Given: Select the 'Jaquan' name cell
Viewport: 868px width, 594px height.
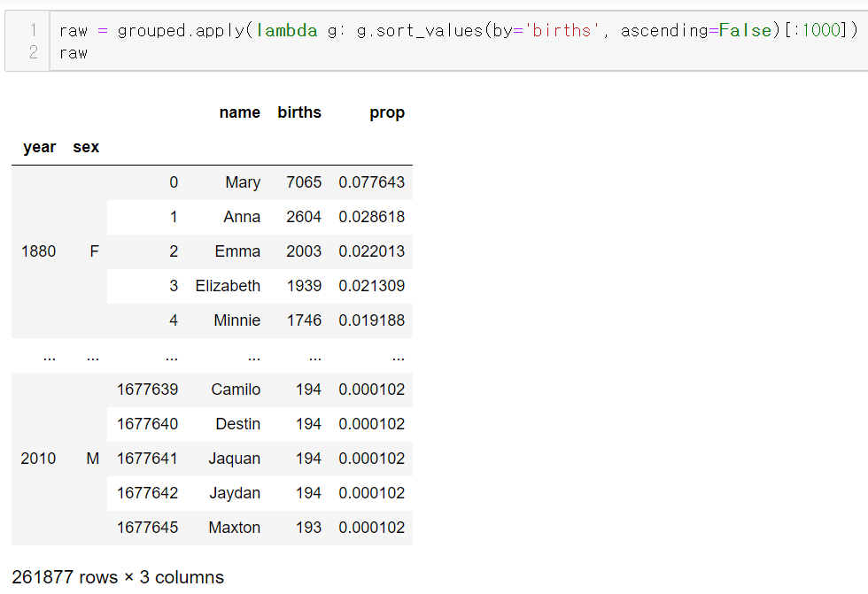Looking at the screenshot, I should tap(234, 459).
